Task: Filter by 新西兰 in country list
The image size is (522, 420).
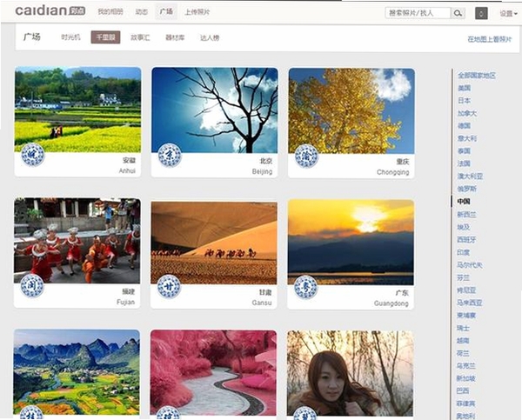Action: (x=467, y=215)
